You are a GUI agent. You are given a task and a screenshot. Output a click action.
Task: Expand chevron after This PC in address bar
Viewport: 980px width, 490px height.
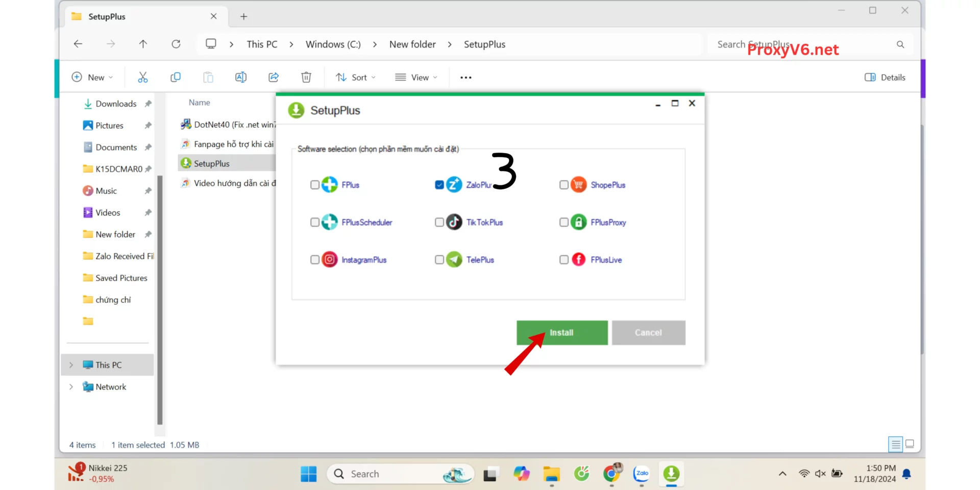(x=291, y=44)
